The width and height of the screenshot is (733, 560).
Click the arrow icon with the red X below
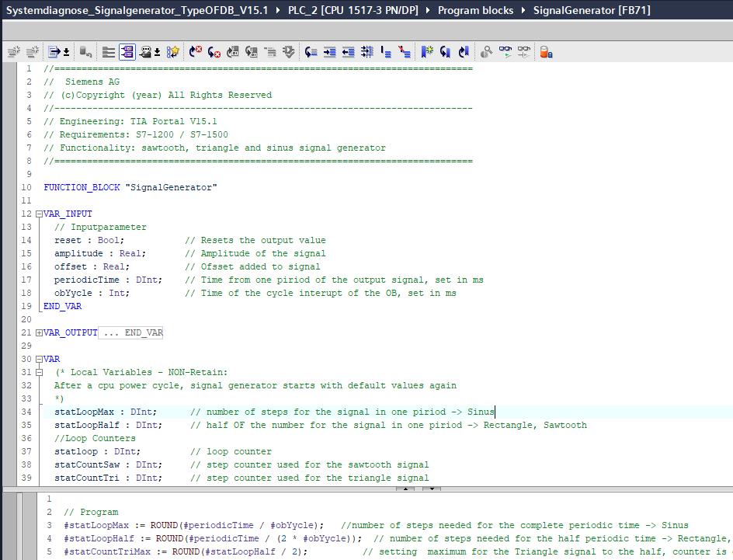coord(214,52)
